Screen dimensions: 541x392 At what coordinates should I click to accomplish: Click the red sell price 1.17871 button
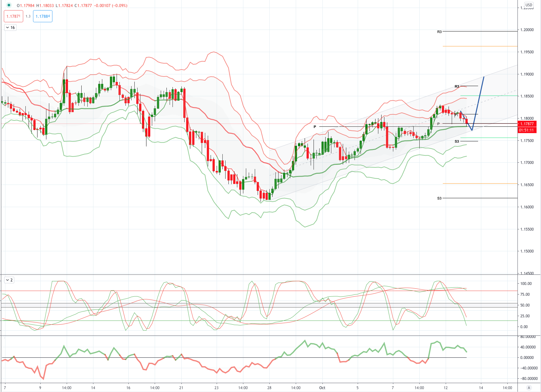13,16
